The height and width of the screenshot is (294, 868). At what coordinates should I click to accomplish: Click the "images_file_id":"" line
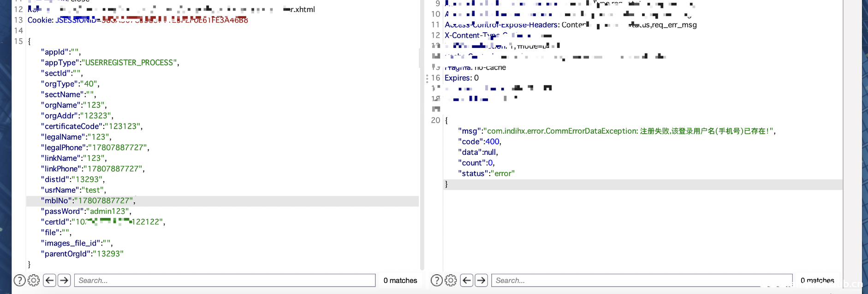77,243
